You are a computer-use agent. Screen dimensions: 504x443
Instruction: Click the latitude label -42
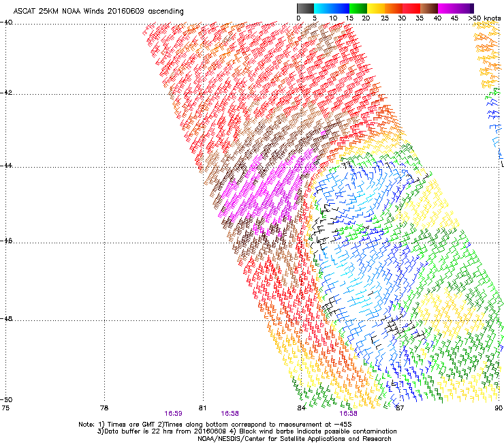pyautogui.click(x=6, y=92)
